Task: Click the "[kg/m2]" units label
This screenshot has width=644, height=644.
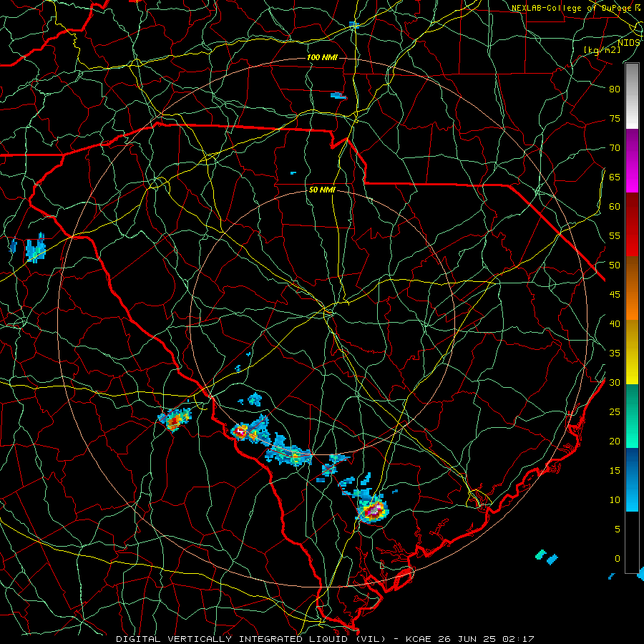Action: (x=602, y=50)
